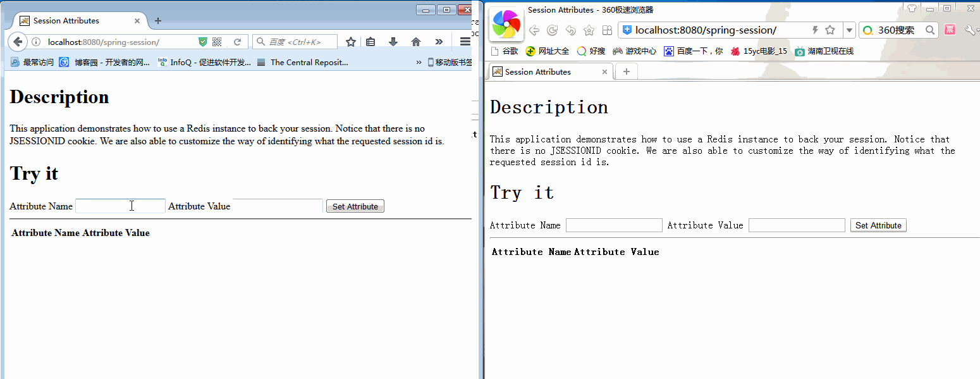This screenshot has height=379, width=980.
Task: Click Set Attribute button in 360 browser page
Action: (x=878, y=225)
